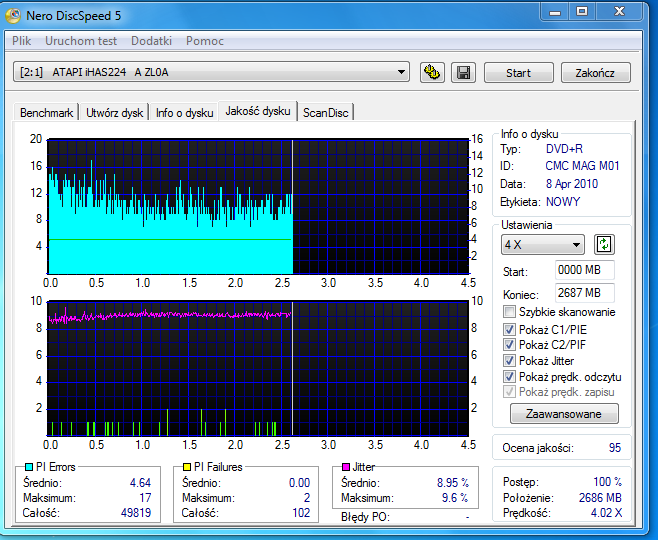The image size is (658, 540).
Task: Click the Start 0000 MB input field
Action: (585, 270)
